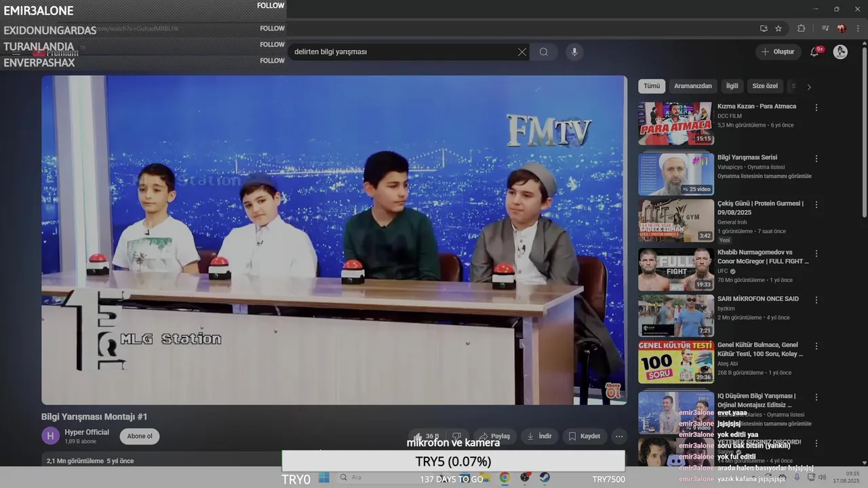The image size is (868, 488).
Task: Click the Oluştur create button
Action: pos(778,52)
